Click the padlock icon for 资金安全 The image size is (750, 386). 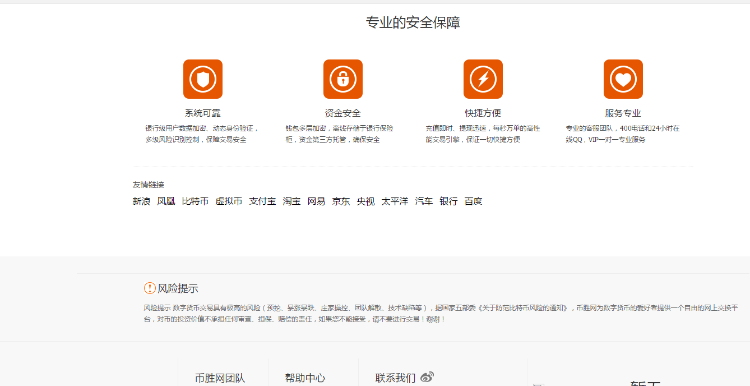pyautogui.click(x=343, y=79)
